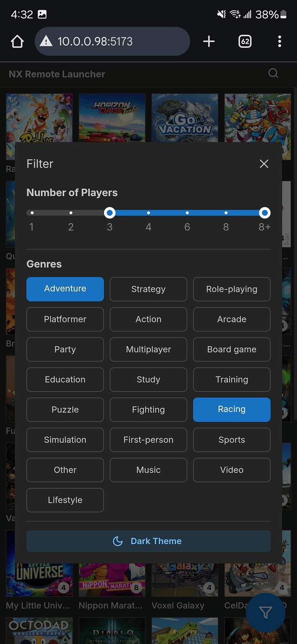Select the Multiplayer genre
Viewport: 297px width, 644px height.
pyautogui.click(x=148, y=349)
